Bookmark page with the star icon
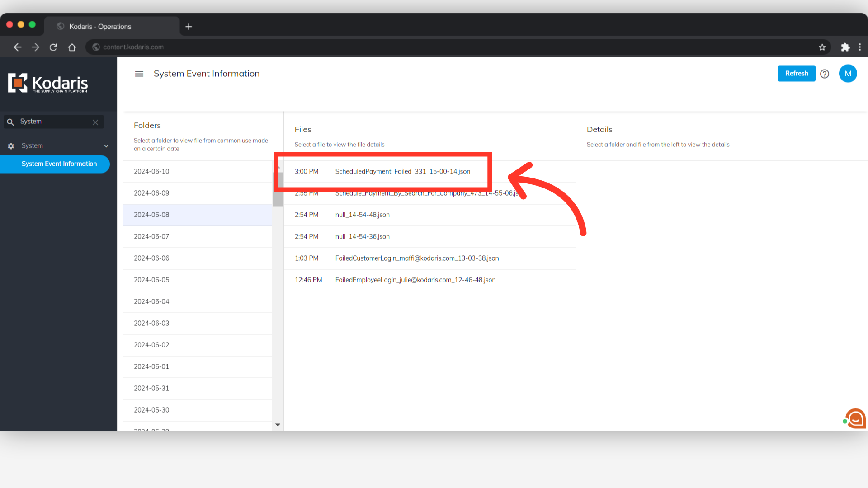 822,47
